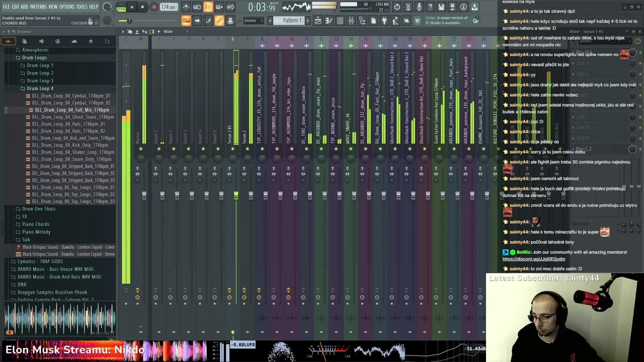Open the OPTIONS menu
This screenshot has height=362, width=644.
[67, 7]
